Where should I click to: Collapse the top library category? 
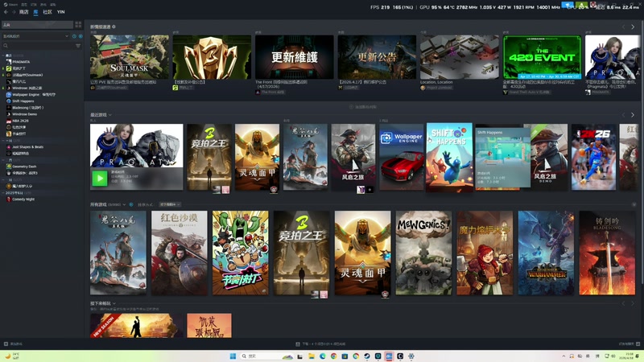[x=4, y=56]
